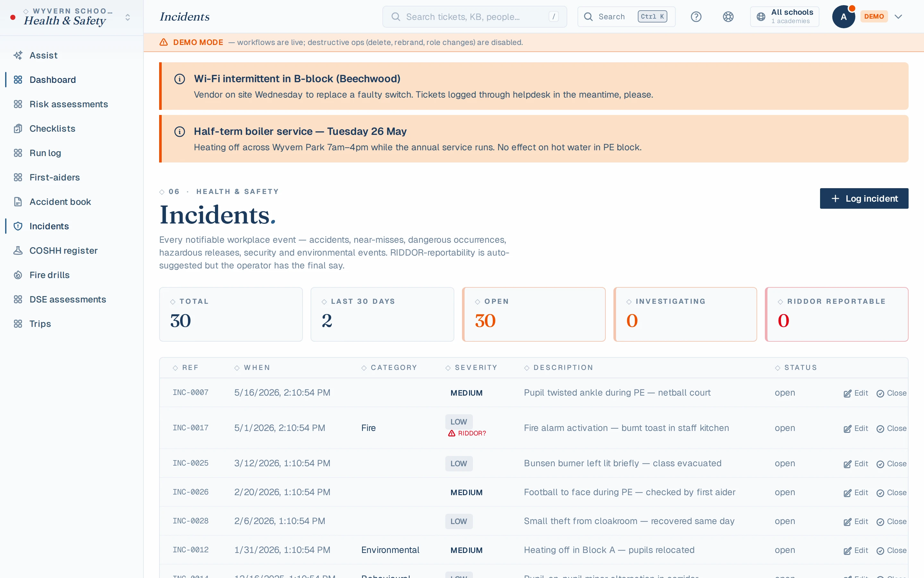The width and height of the screenshot is (924, 578).
Task: Sort by the SEVERITY column header
Action: coord(471,368)
